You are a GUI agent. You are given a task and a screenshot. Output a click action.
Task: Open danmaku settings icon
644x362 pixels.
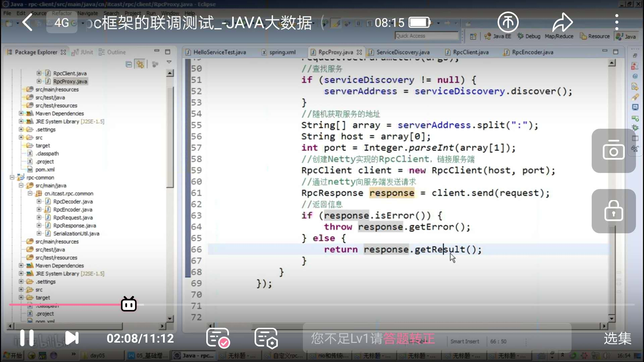pos(266,338)
